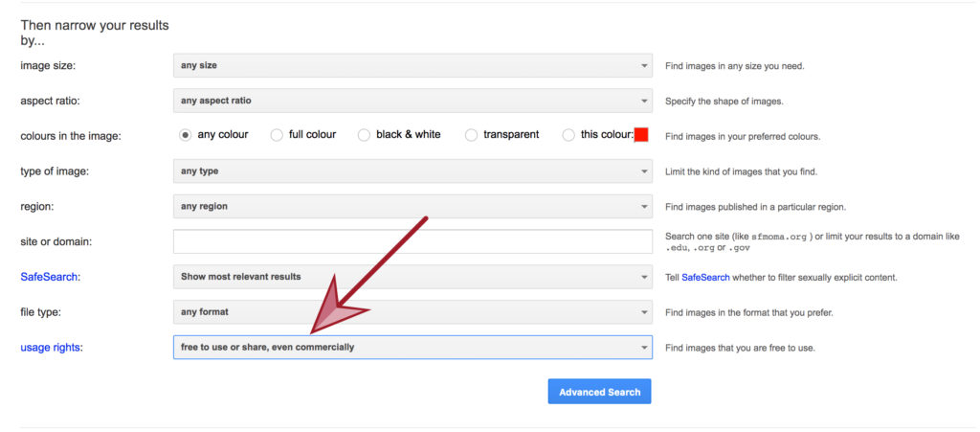Select the 'any colour' radio button
This screenshot has width=980, height=432.
click(x=185, y=135)
